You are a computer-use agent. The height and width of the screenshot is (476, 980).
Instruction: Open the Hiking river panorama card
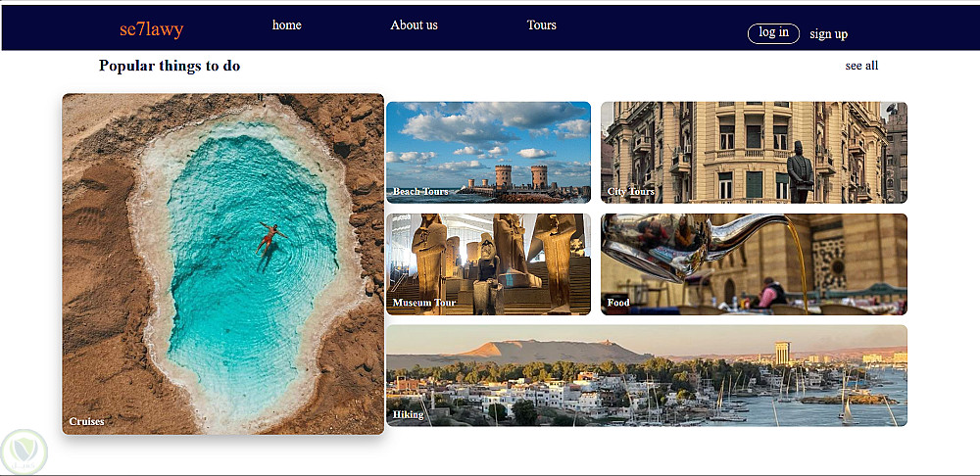pyautogui.click(x=646, y=375)
